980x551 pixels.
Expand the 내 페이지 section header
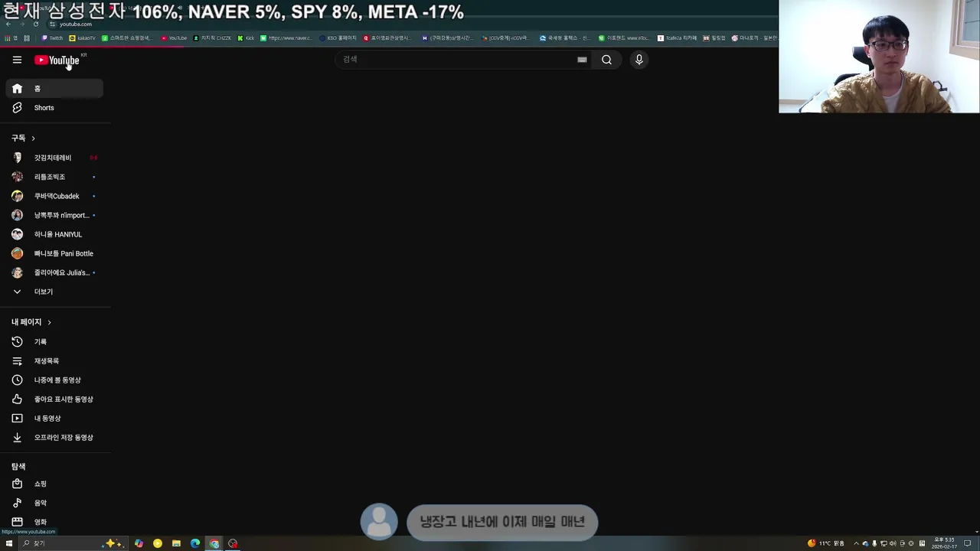coord(31,322)
